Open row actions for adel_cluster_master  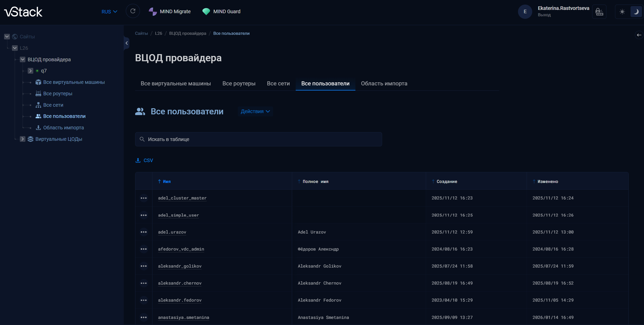pos(144,198)
